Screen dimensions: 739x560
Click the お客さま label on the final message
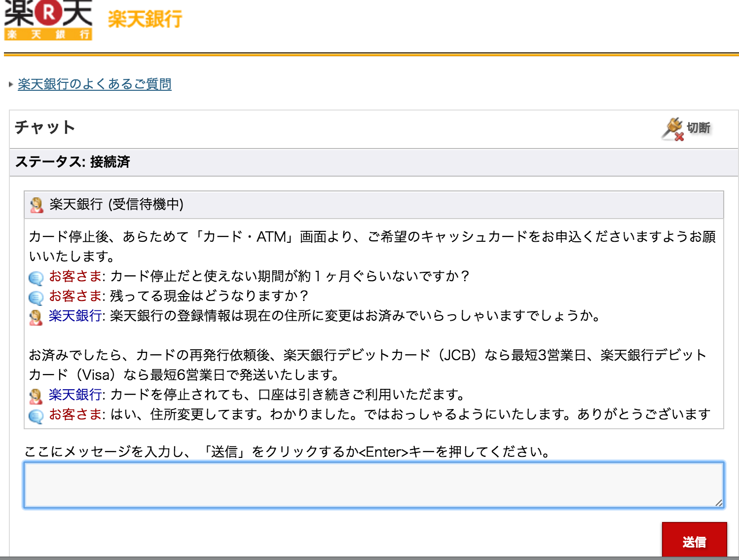tap(75, 414)
